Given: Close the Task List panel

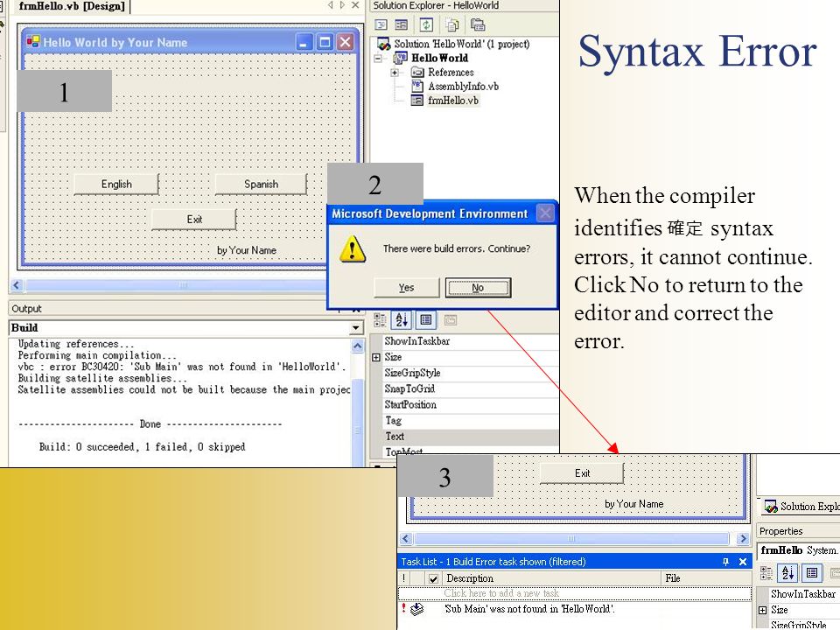Looking at the screenshot, I should click(x=743, y=562).
